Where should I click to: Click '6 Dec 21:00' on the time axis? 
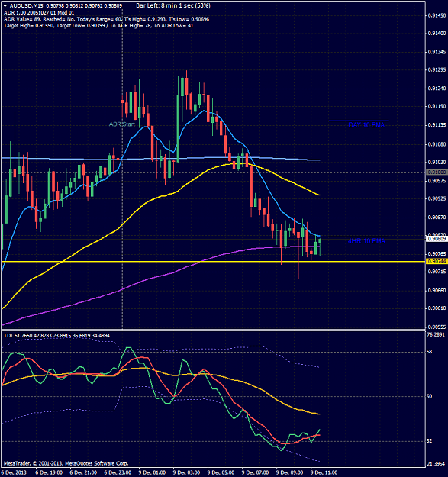(84, 472)
